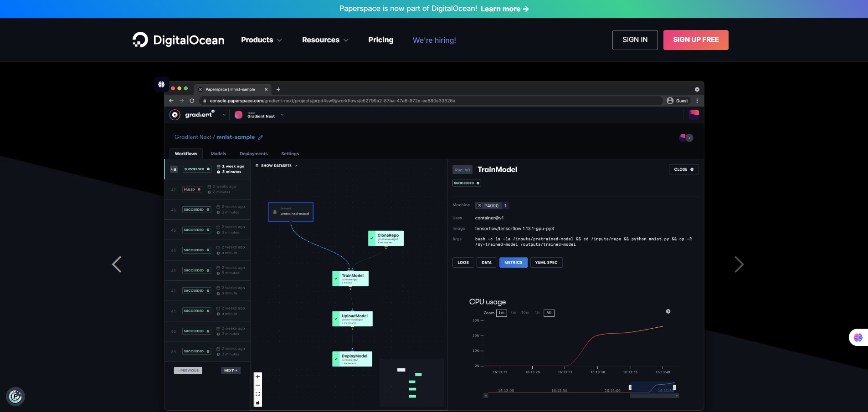Viewport: 868px width, 412px height.
Task: Click the brain icon above the browser screenshot
Action: (x=161, y=84)
